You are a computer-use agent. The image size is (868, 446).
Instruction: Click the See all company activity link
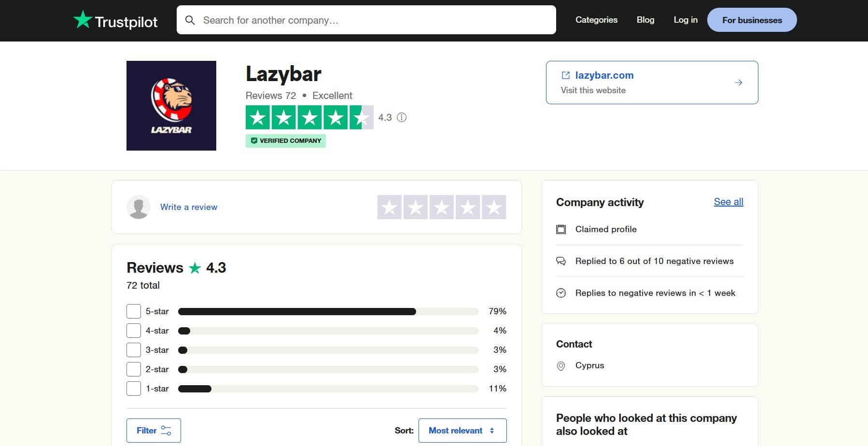(x=728, y=202)
